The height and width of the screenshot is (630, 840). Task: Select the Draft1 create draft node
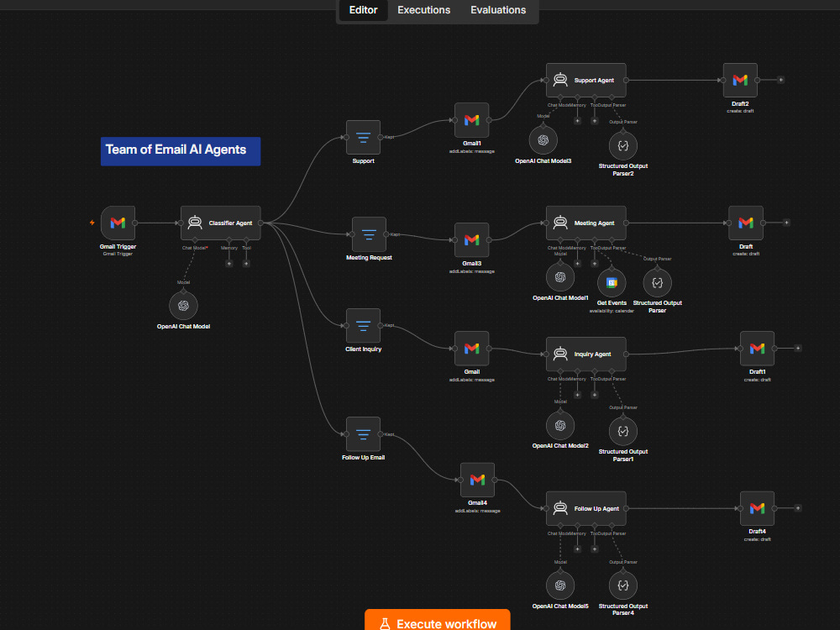[757, 349]
